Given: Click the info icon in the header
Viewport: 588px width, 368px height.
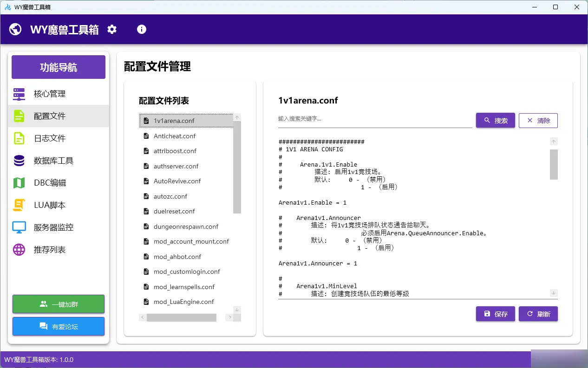Looking at the screenshot, I should [142, 29].
